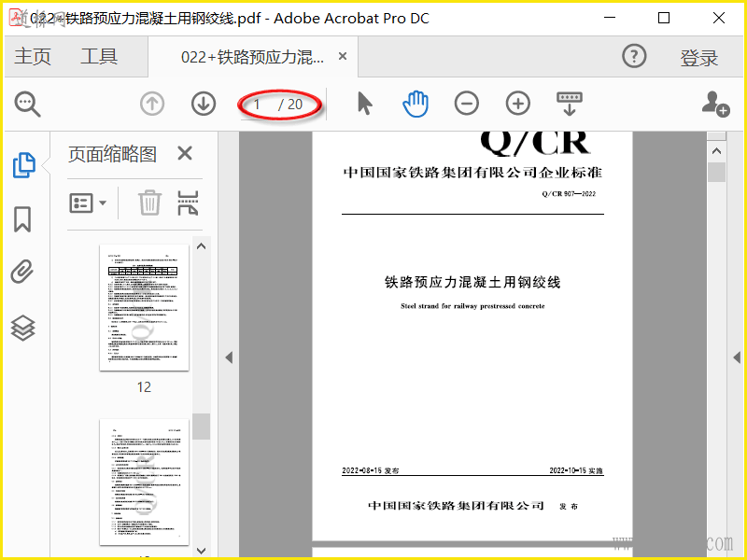The height and width of the screenshot is (560, 747).
Task: Open thumbnail options dropdown menu
Action: [x=88, y=203]
